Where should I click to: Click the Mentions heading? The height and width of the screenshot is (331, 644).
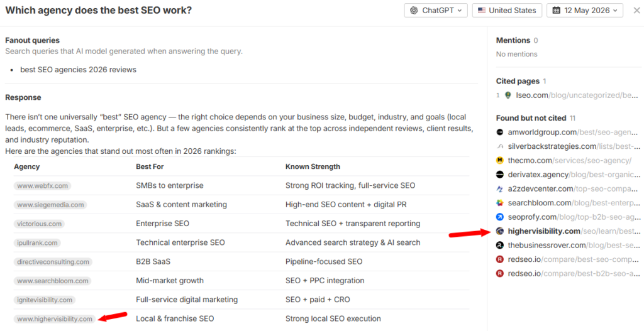click(513, 40)
